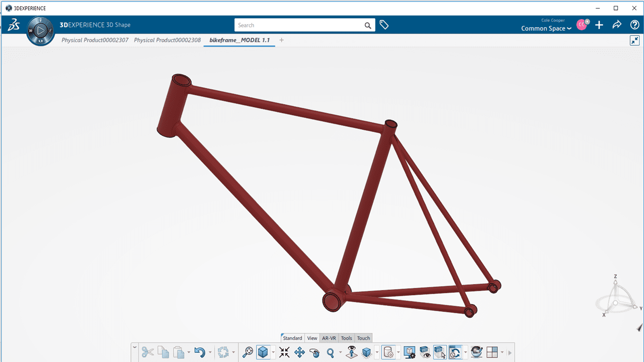Click inside the Search field

[299, 25]
